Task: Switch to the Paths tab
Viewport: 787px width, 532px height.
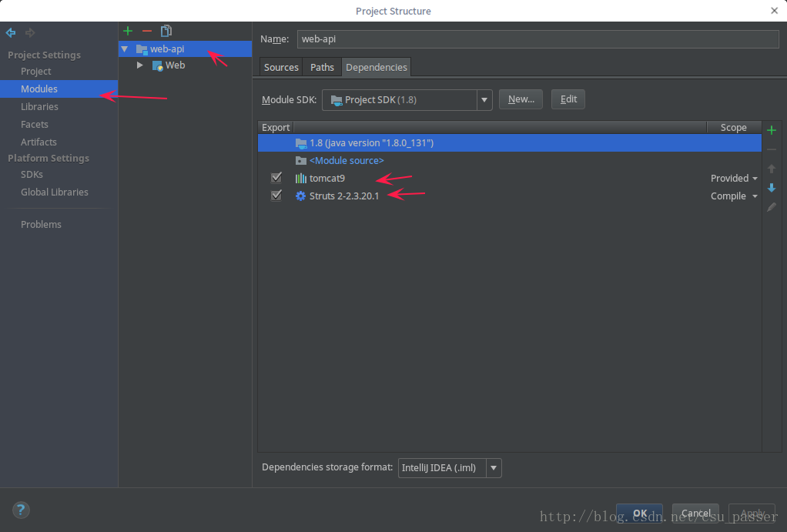Action: point(322,67)
